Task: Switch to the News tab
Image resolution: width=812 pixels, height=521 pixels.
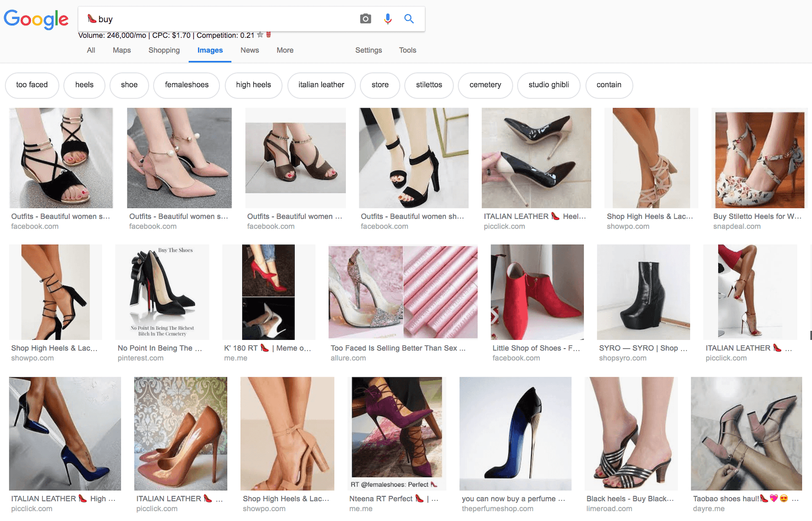Action: tap(249, 50)
